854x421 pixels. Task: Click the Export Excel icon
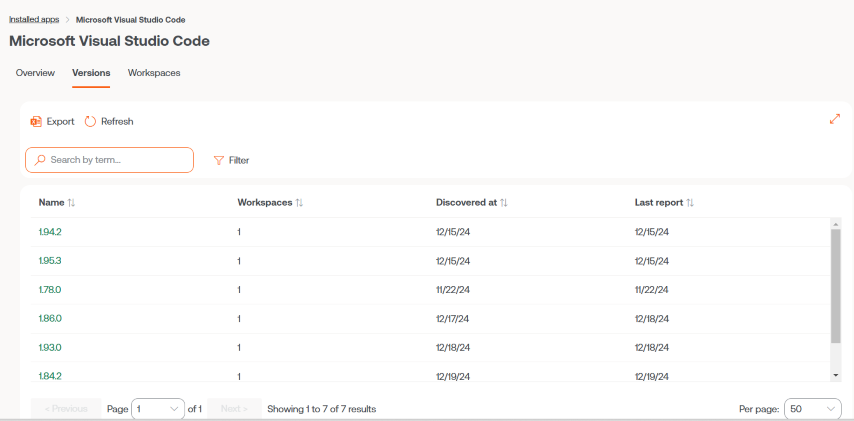coord(36,121)
